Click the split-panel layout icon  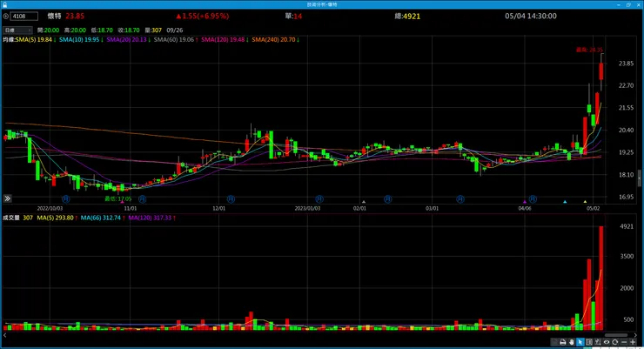tap(589, 342)
